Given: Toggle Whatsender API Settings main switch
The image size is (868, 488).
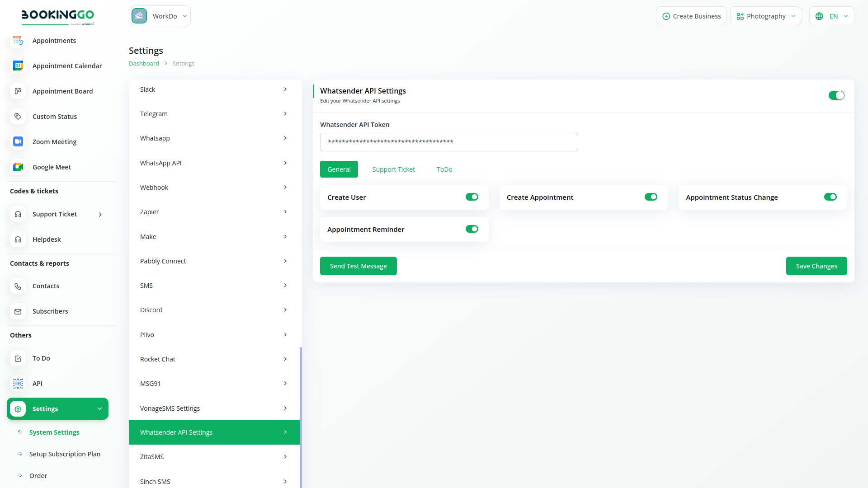Looking at the screenshot, I should (x=836, y=95).
